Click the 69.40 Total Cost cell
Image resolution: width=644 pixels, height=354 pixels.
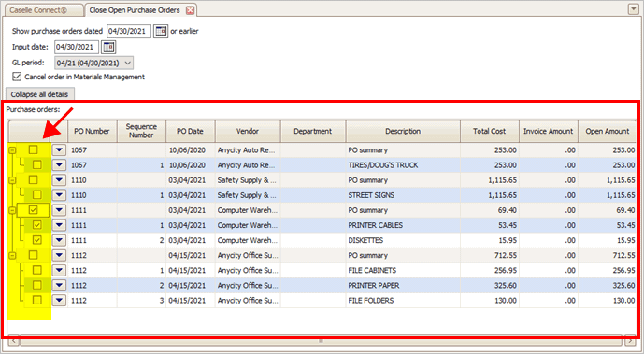click(490, 210)
